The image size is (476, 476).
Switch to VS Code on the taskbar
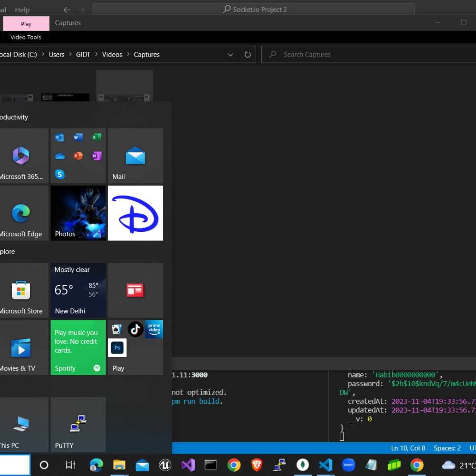coord(326,465)
